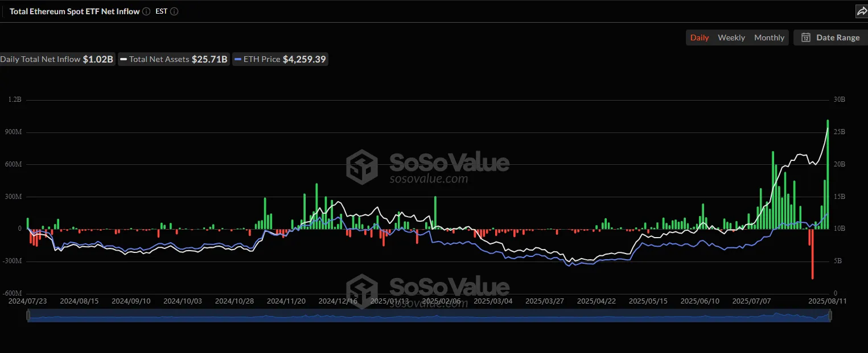This screenshot has height=353, width=868.
Task: Switch to Daily view
Action: point(700,38)
